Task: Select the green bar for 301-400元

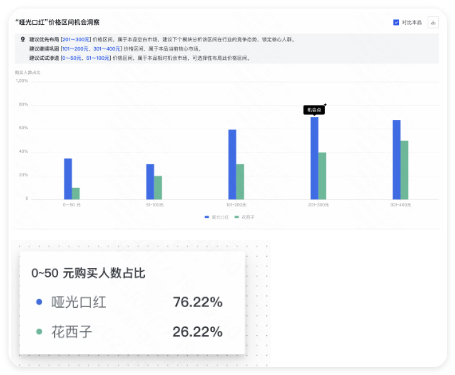Action: coord(404,170)
